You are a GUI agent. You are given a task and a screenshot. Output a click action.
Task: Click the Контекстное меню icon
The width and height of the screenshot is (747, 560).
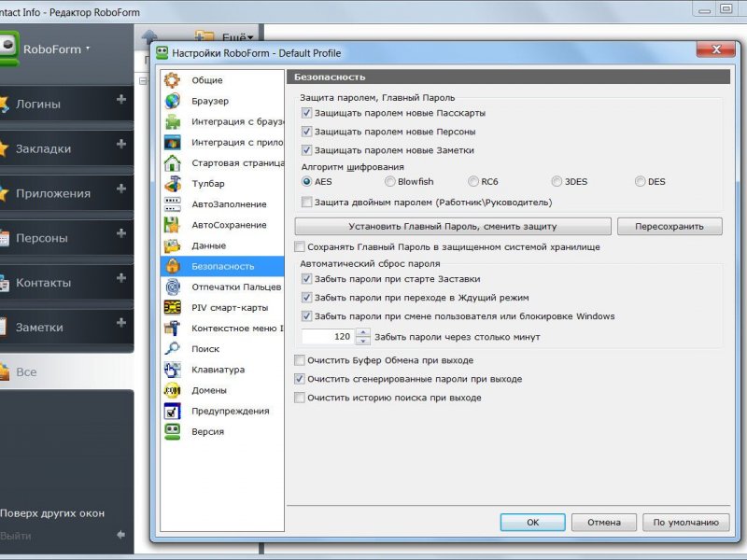[172, 329]
